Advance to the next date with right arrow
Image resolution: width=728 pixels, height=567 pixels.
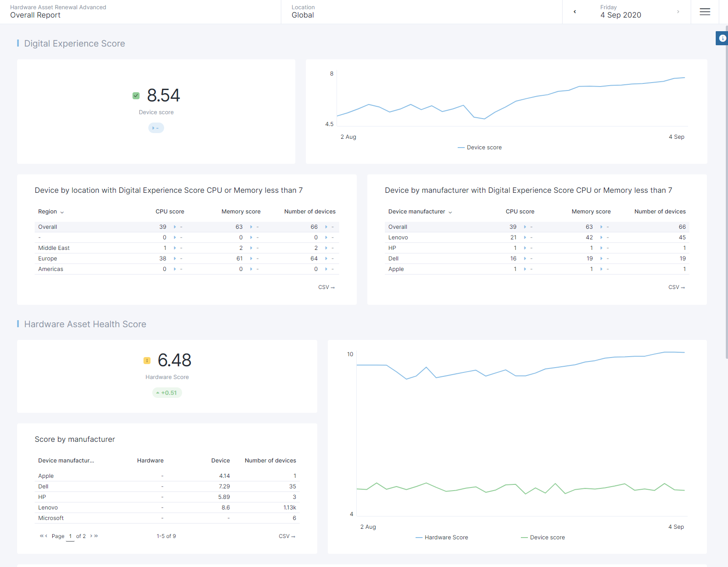coord(678,12)
